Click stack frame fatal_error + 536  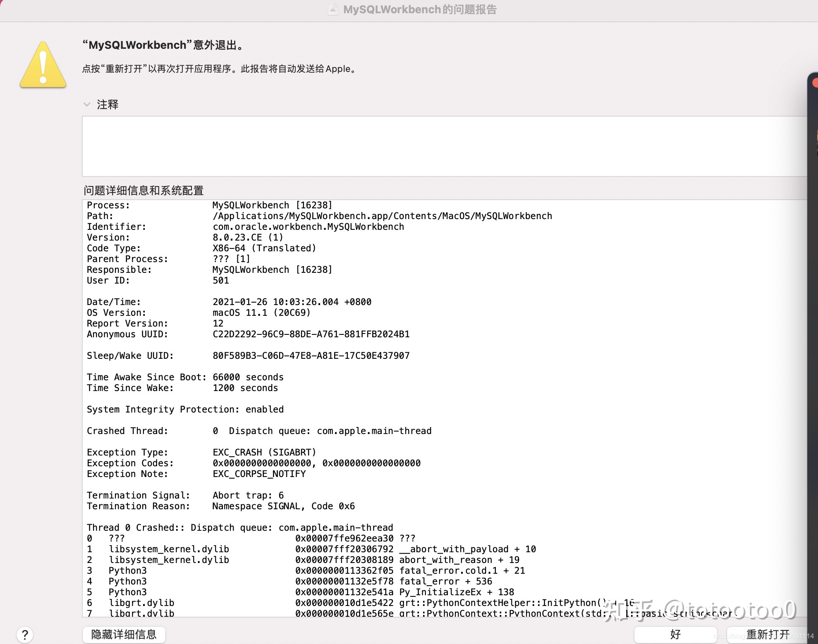289,582
